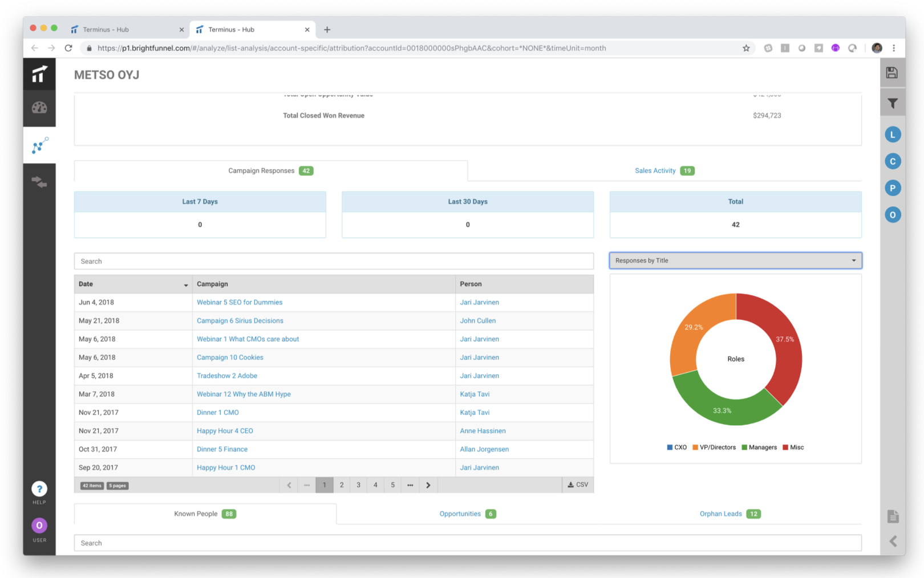Open Webinar 5 SEO for Dummies link
924x578 pixels.
[240, 302]
